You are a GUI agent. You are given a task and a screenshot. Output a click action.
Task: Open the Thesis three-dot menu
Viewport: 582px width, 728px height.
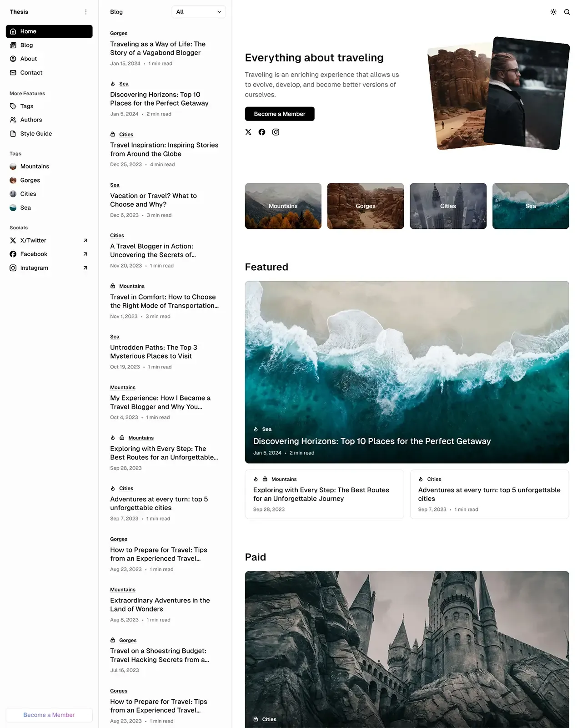pyautogui.click(x=86, y=12)
